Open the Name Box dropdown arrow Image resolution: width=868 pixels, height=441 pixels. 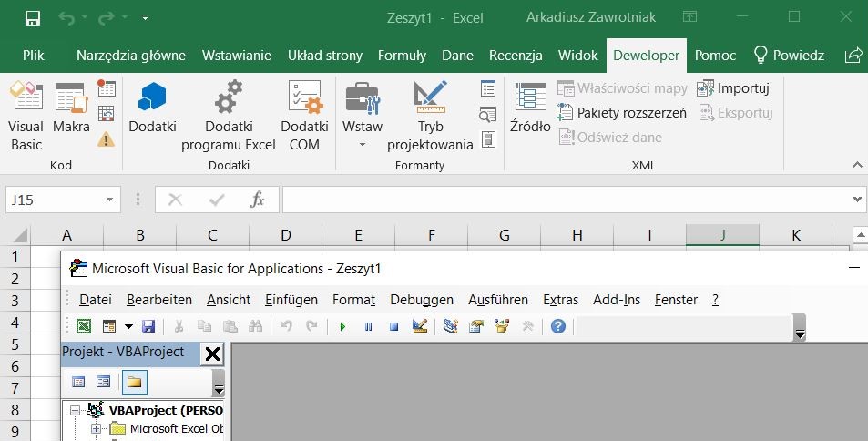click(109, 200)
